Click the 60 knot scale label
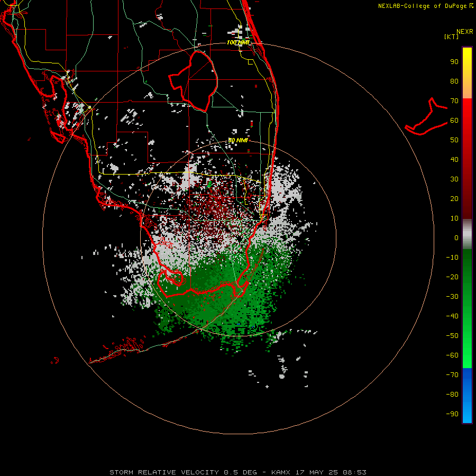476x476 pixels. pyautogui.click(x=454, y=121)
